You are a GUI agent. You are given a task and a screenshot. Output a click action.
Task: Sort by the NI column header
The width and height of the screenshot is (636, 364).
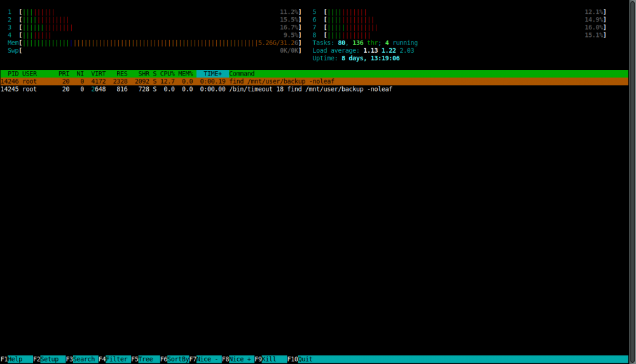click(80, 74)
